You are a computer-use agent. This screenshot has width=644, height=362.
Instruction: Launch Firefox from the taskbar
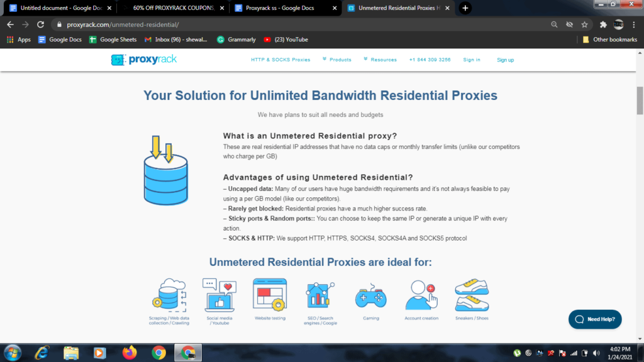click(x=130, y=353)
